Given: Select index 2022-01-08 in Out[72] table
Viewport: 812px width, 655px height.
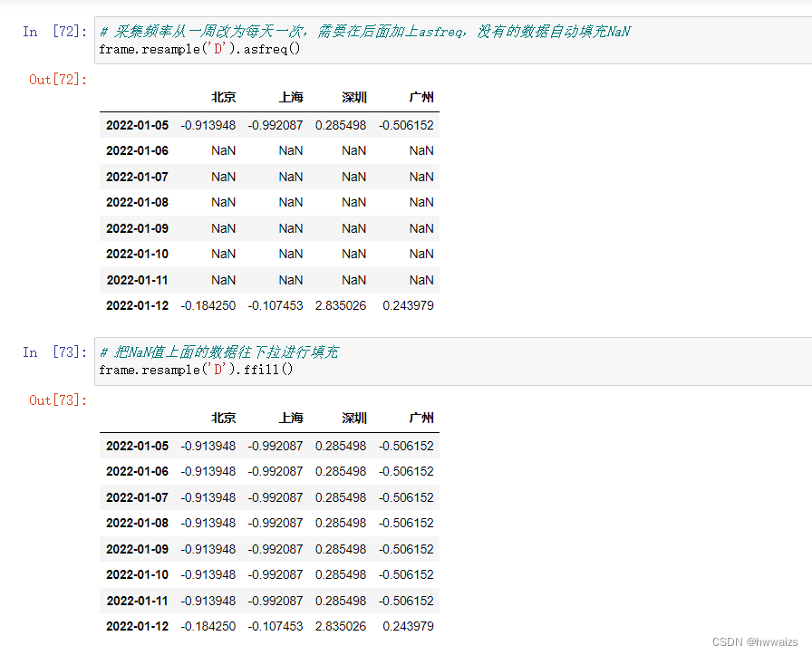Looking at the screenshot, I should coord(137,202).
